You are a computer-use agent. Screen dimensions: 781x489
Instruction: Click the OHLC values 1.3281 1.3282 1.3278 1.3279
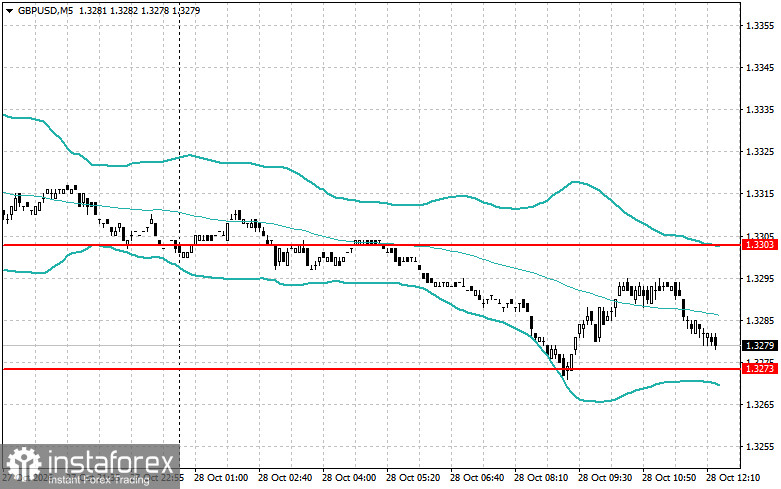[139, 10]
